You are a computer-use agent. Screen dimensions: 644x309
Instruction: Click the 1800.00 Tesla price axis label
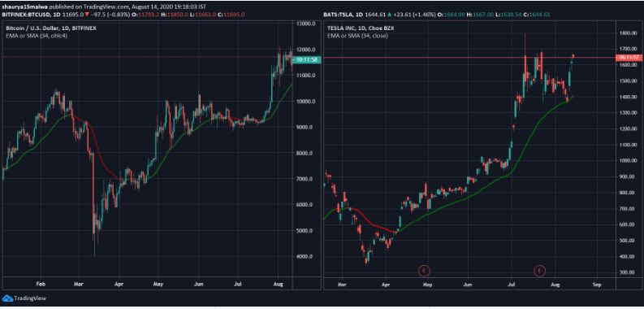click(629, 33)
